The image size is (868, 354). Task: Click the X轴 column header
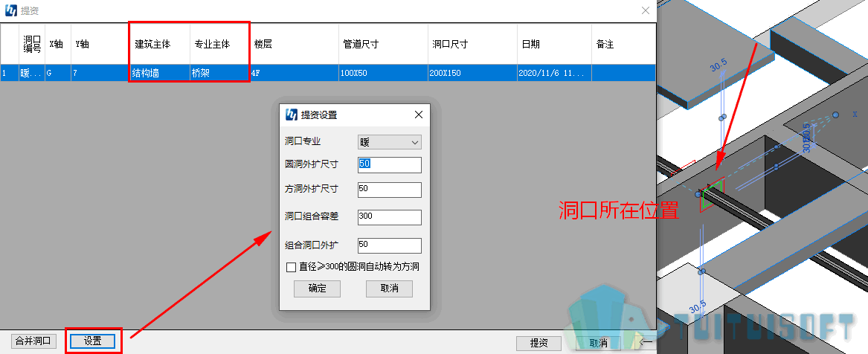58,44
